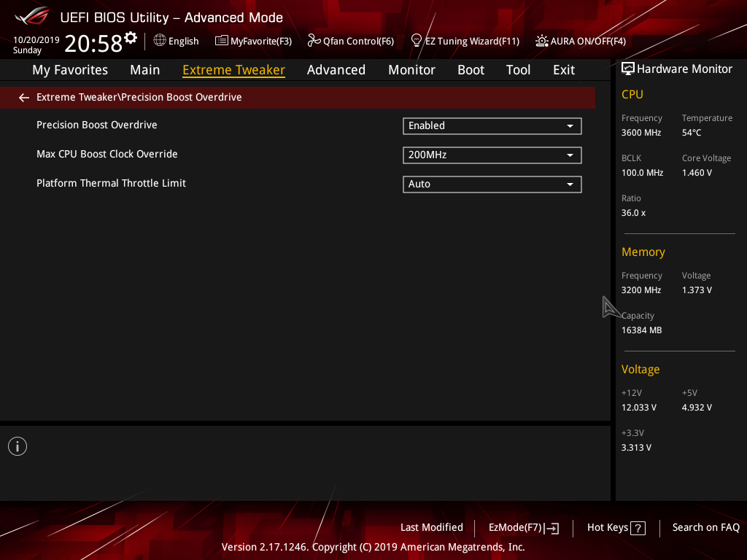Click the globe language icon

(x=160, y=41)
